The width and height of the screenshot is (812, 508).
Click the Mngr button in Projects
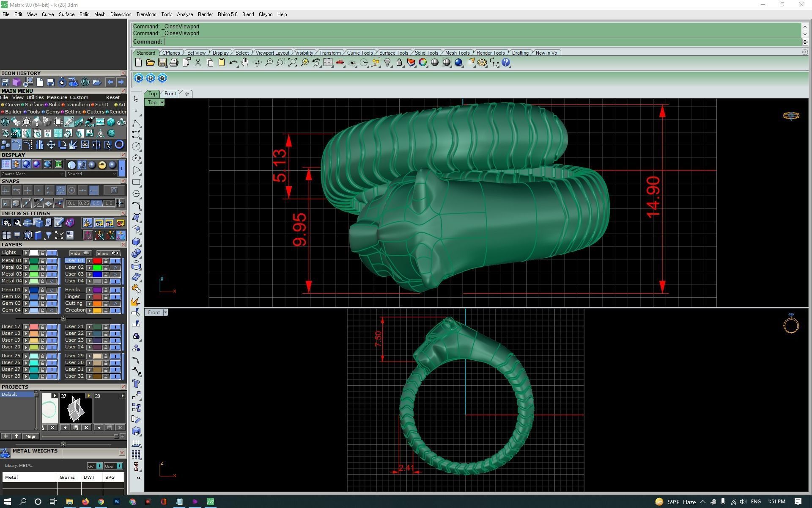[30, 436]
